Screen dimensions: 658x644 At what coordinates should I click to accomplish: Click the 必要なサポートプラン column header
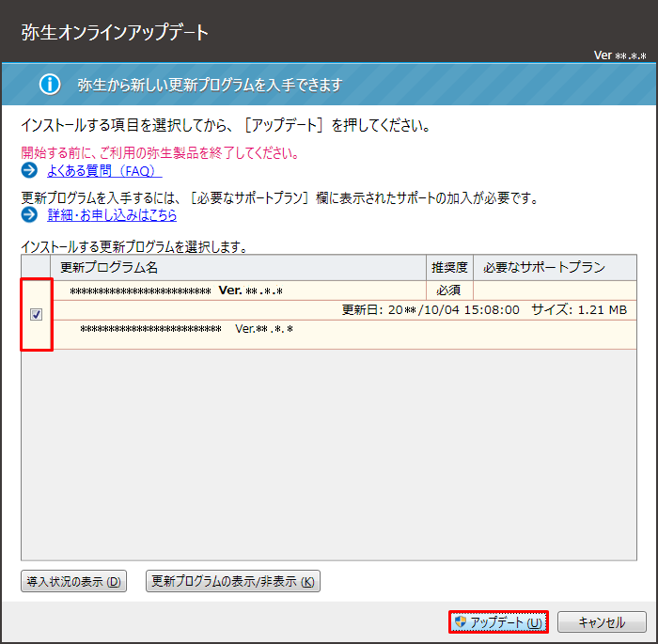555,267
